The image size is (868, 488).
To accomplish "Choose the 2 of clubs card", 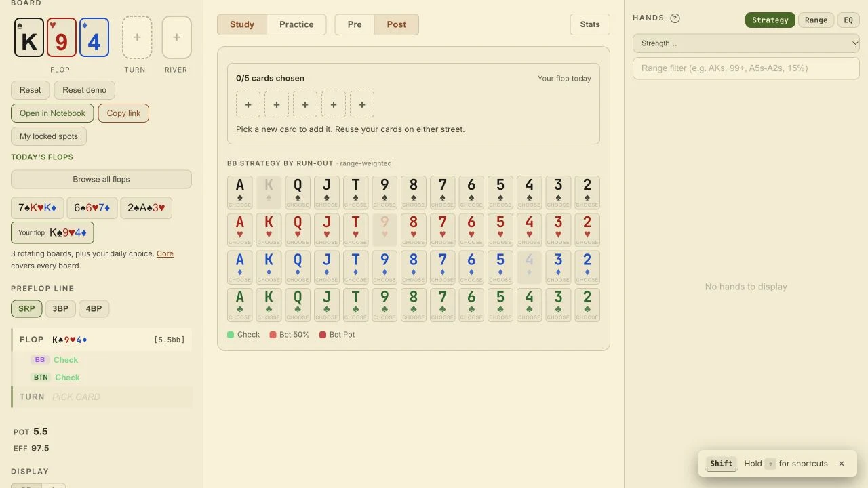I will [587, 304].
